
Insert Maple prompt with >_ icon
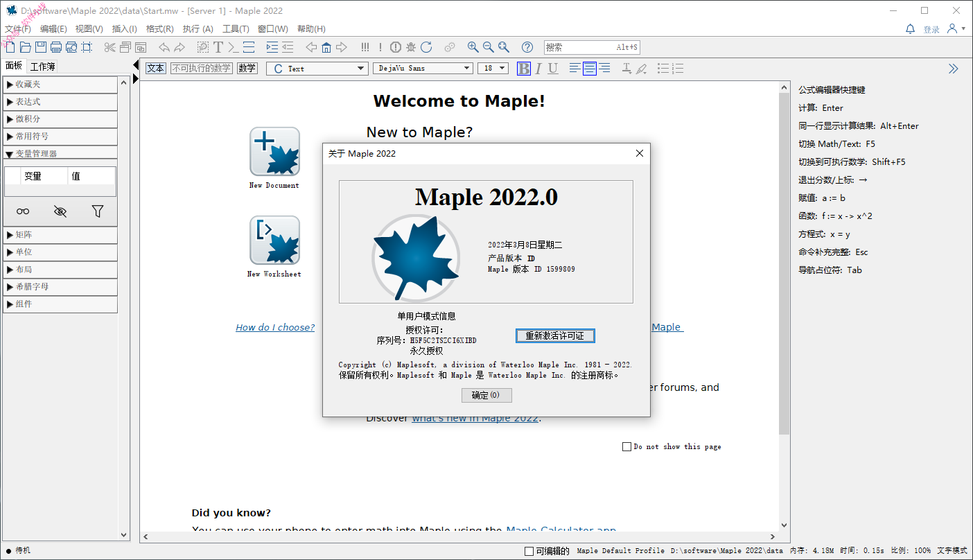(x=234, y=47)
